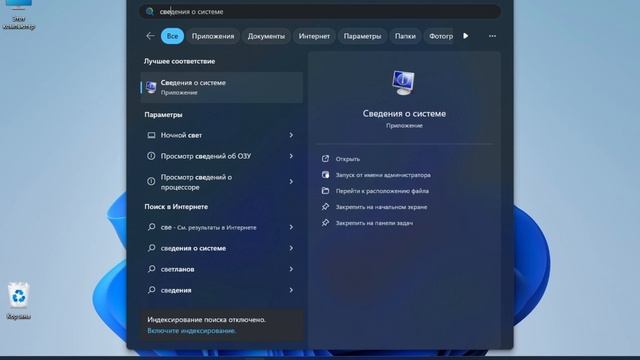The width and height of the screenshot is (640, 360).
Task: Expand chevron for 'сведения' suggestion
Action: 291,290
